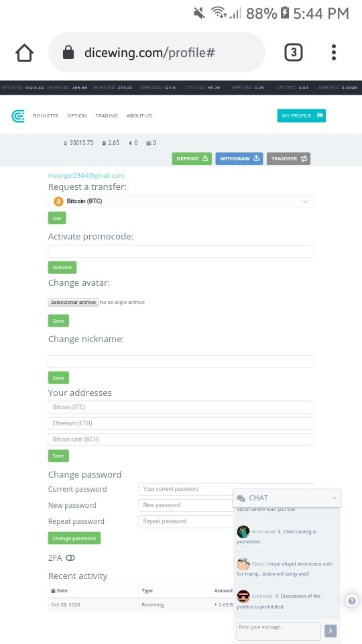Tap the padlock icon in address bar

68,52
